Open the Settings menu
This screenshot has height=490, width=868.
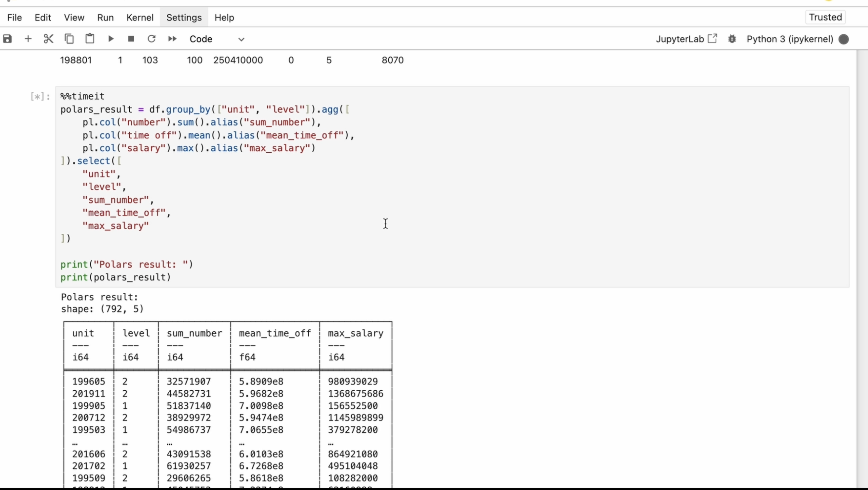(184, 18)
